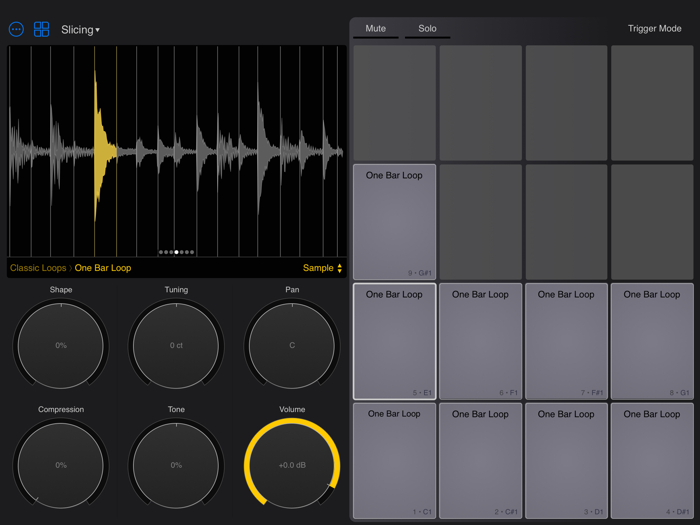700x525 pixels.
Task: Open the more options ellipsis menu
Action: coord(16,30)
